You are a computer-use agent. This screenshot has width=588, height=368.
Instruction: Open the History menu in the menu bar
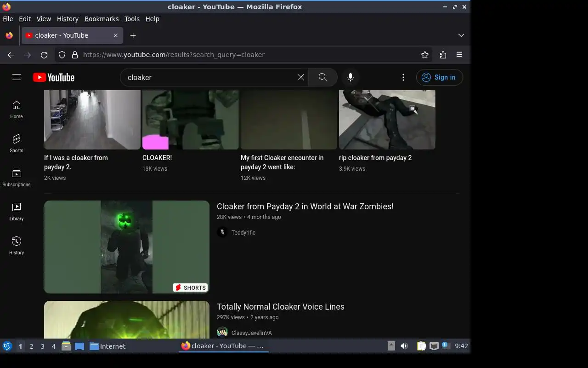[x=68, y=19]
